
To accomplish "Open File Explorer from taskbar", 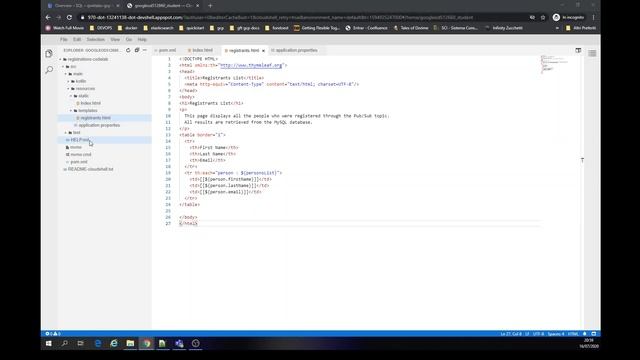I will click(x=130, y=344).
